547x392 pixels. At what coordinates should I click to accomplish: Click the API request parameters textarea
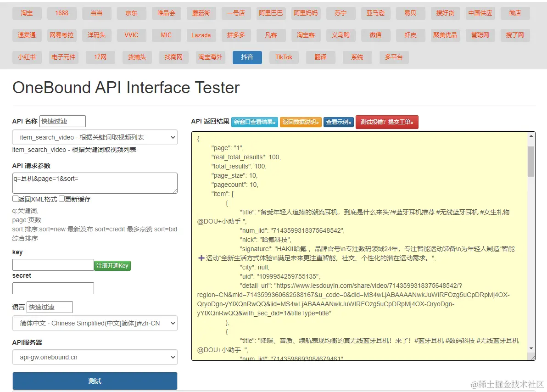pyautogui.click(x=95, y=183)
